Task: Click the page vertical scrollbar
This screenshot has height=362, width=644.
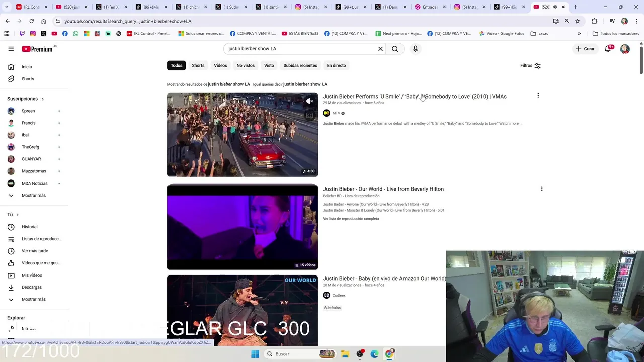Action: click(x=641, y=60)
